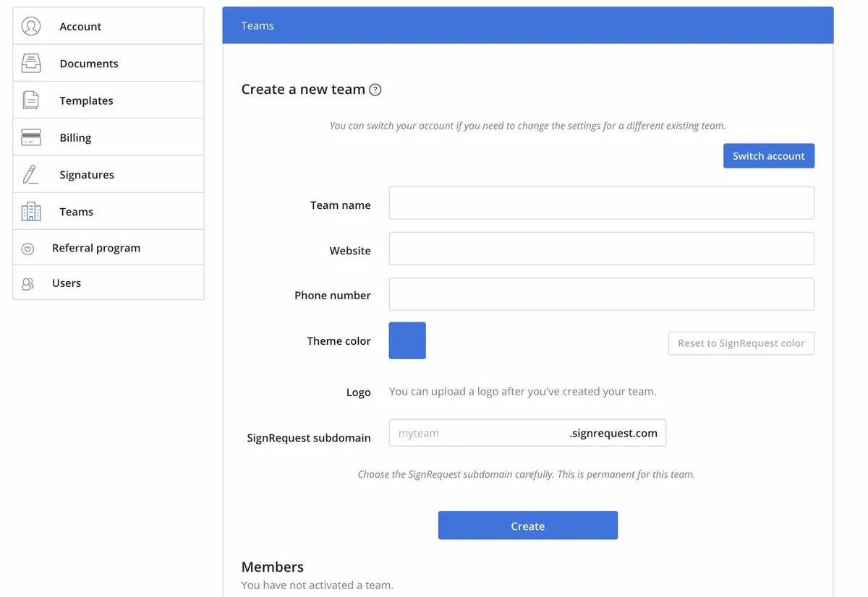Click the Templates page icon
Viewport: 868px width, 597px height.
[31, 100]
